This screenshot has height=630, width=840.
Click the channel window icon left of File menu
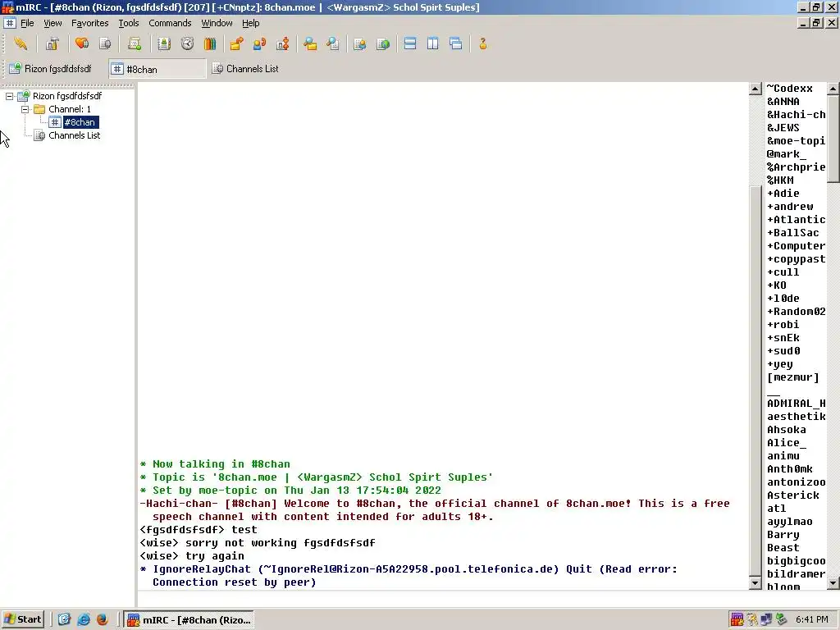10,23
